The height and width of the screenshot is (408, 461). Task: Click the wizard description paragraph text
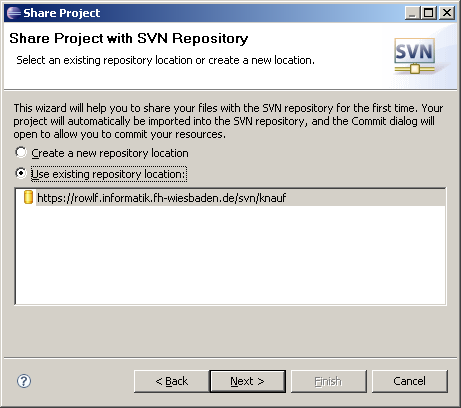click(x=228, y=121)
